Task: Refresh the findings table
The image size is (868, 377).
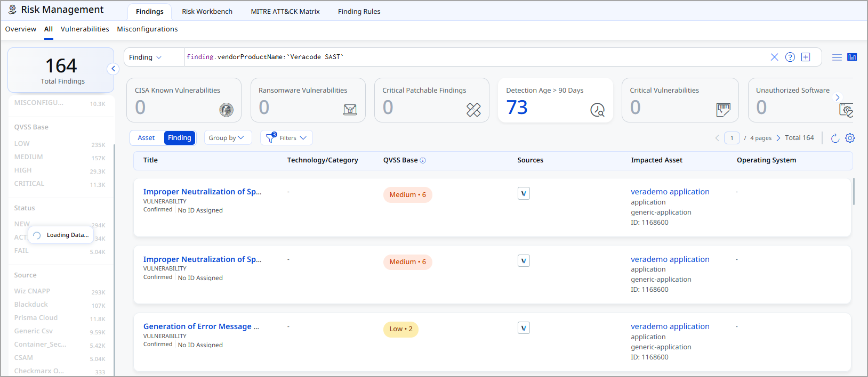Action: coord(835,138)
